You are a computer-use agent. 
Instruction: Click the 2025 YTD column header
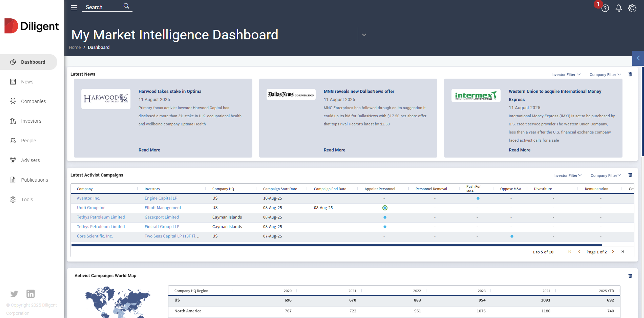tap(606, 291)
